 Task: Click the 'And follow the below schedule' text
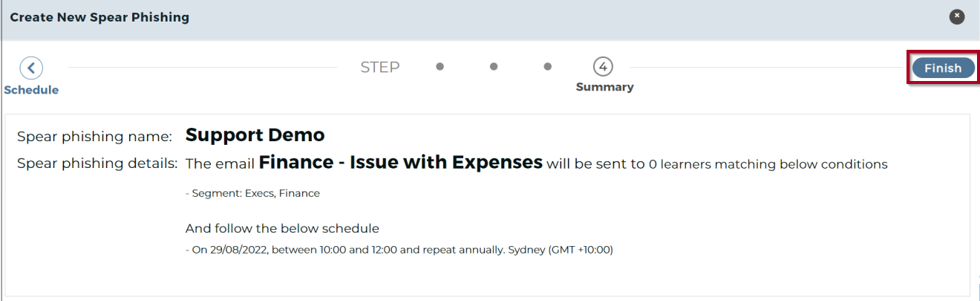click(282, 228)
